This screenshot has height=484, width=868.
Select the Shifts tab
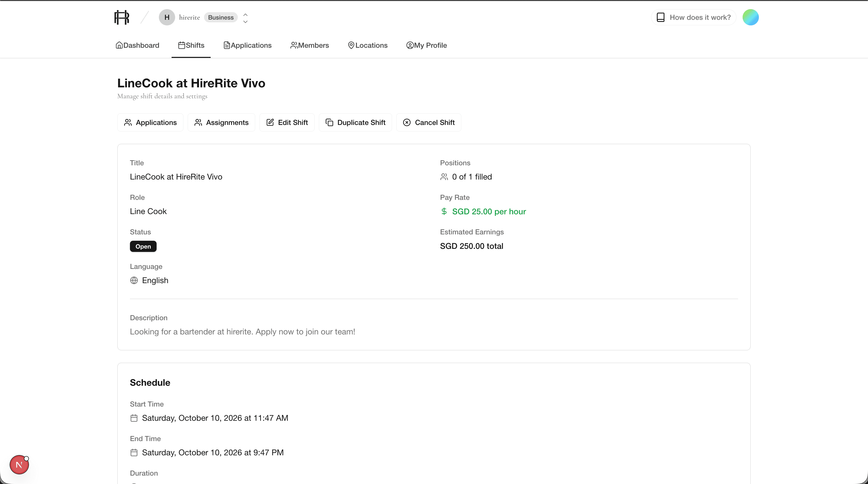(x=191, y=45)
